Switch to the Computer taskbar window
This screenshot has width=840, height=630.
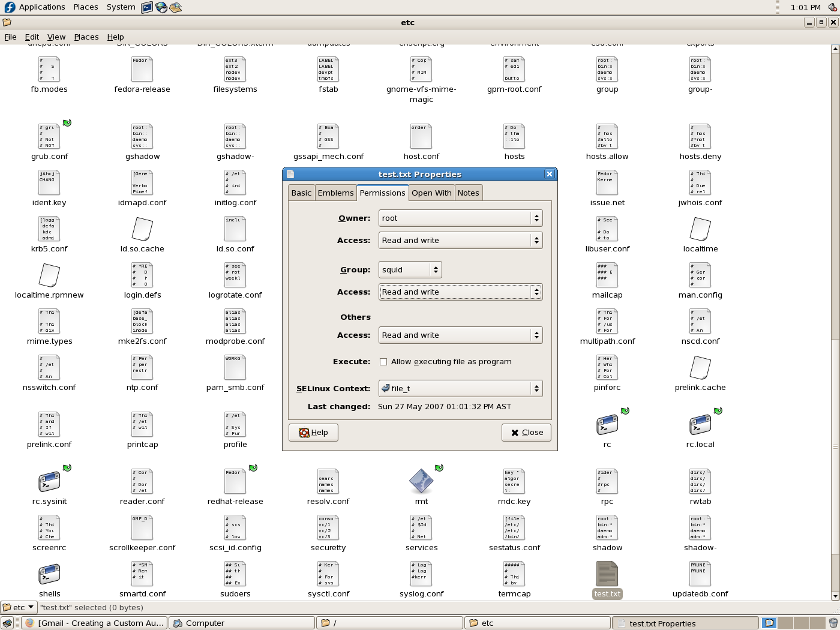pyautogui.click(x=241, y=623)
